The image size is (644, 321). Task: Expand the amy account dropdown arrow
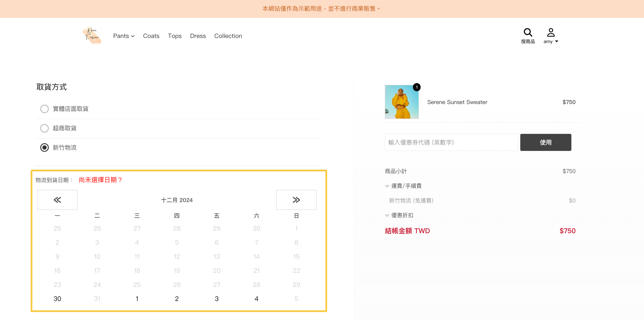coord(556,42)
